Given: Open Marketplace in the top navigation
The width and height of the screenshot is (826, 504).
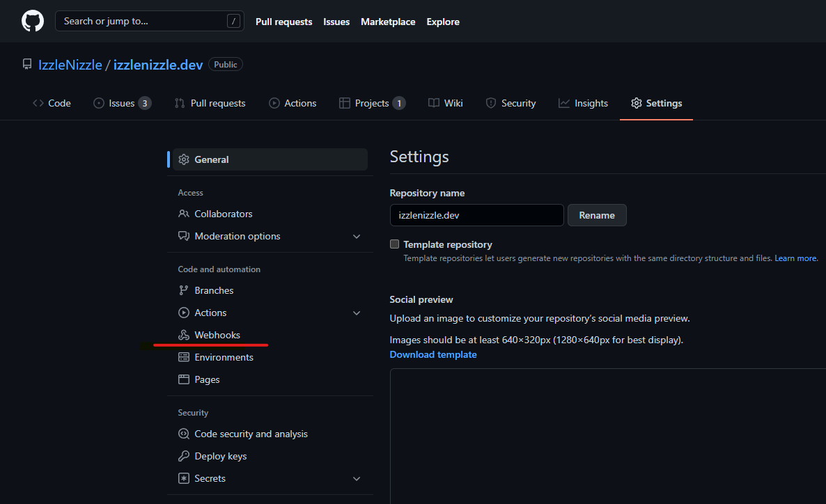Looking at the screenshot, I should (388, 22).
